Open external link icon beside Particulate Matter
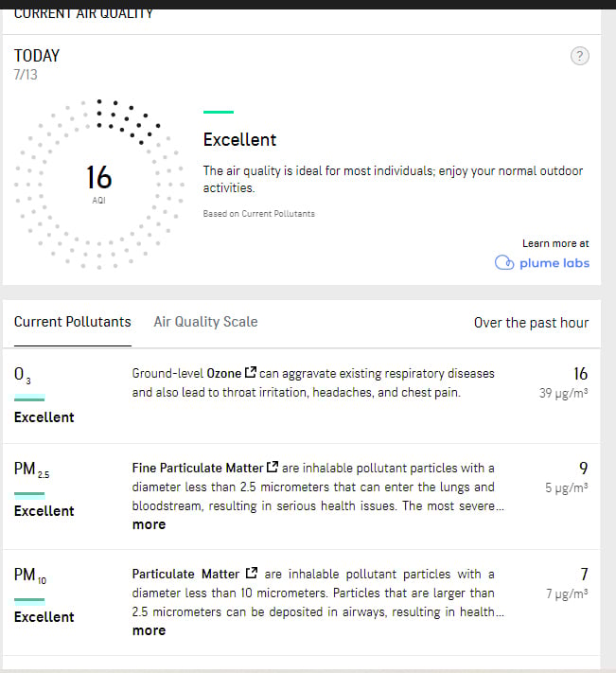The image size is (616, 673). [x=252, y=573]
